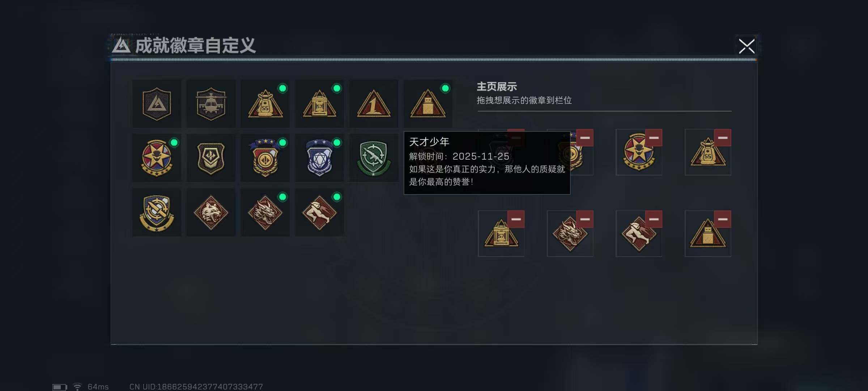Select the running soldier diamond badge in grid
This screenshot has width=868, height=391.
coord(319,213)
